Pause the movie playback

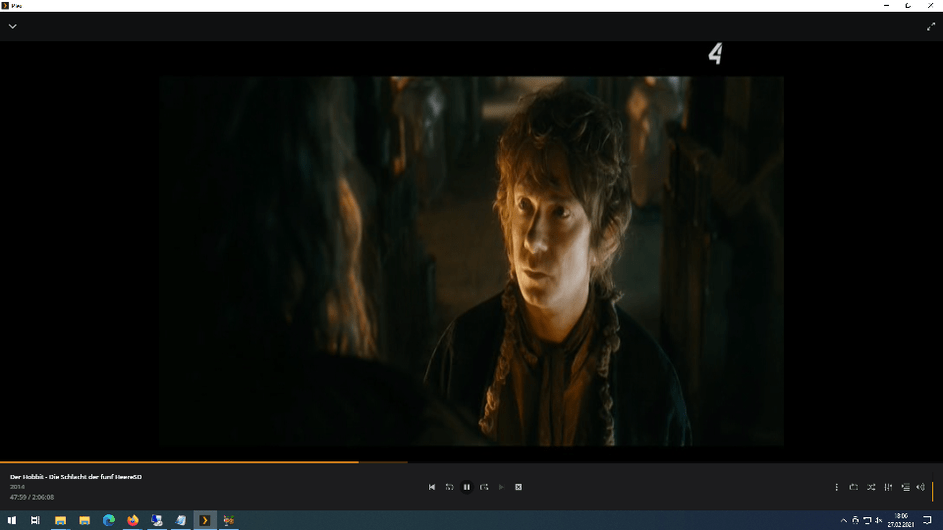pyautogui.click(x=467, y=487)
